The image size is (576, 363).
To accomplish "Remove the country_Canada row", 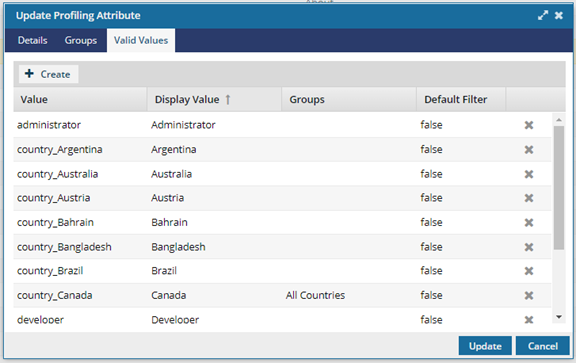I will 529,295.
